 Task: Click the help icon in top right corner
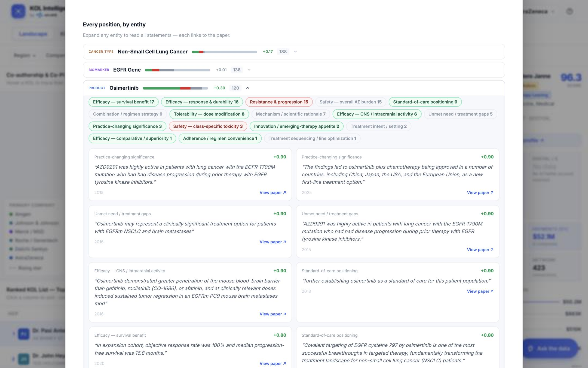tap(569, 11)
